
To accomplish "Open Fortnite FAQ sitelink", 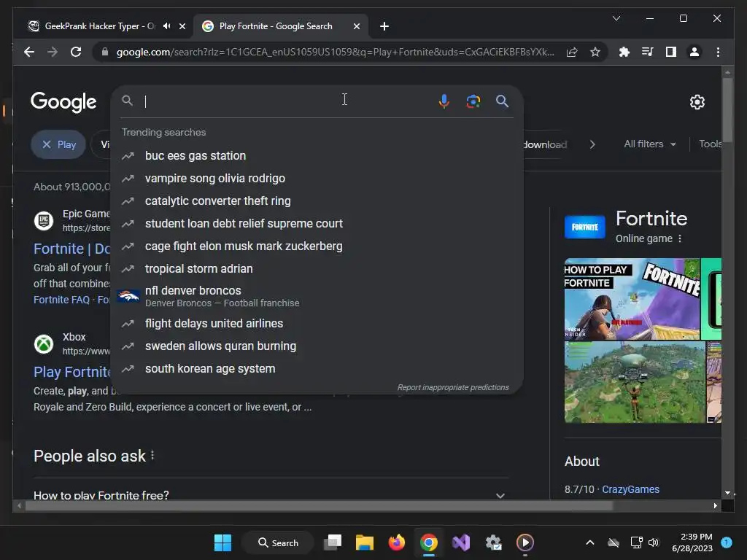I will click(x=61, y=300).
